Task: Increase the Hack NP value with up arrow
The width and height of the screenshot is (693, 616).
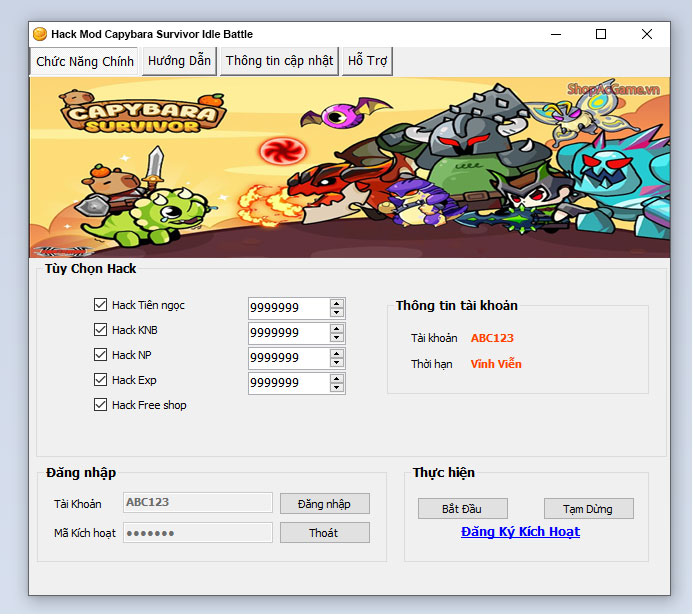Action: click(336, 354)
